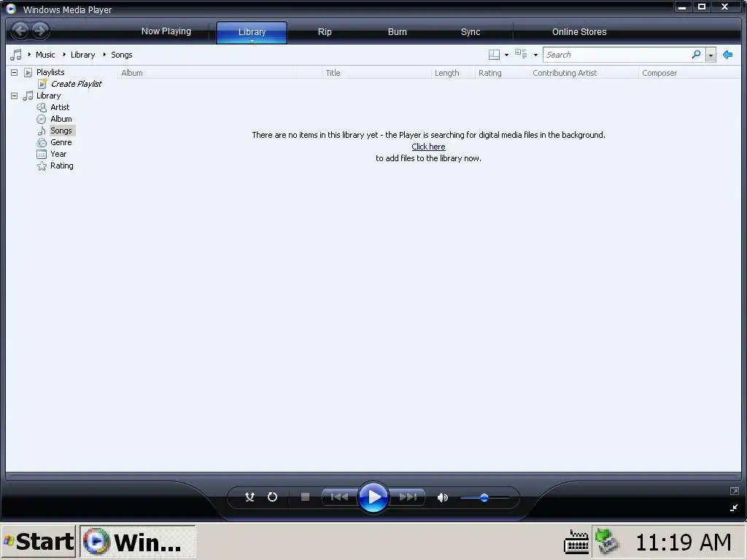The width and height of the screenshot is (747, 560).
Task: Click the search magnifier icon
Action: (696, 54)
